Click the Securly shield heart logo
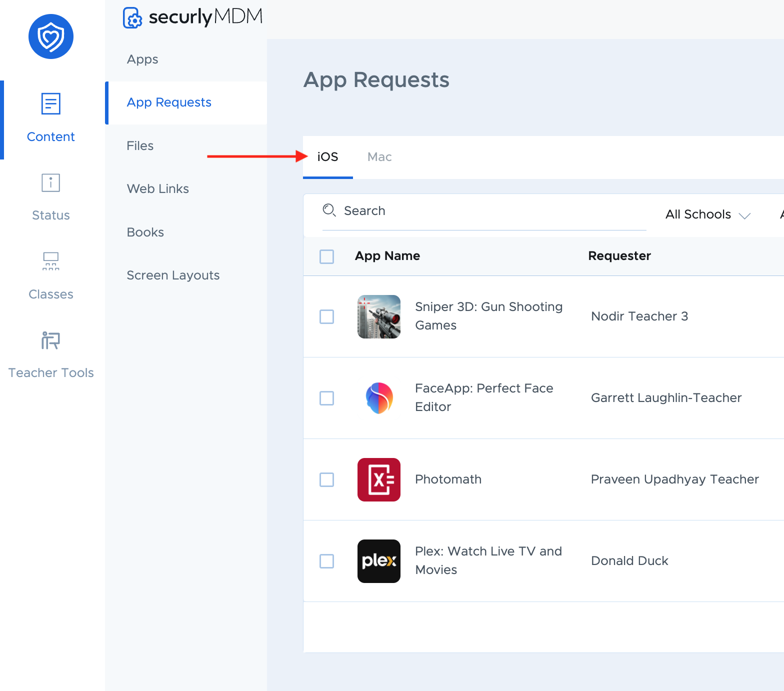 51,36
